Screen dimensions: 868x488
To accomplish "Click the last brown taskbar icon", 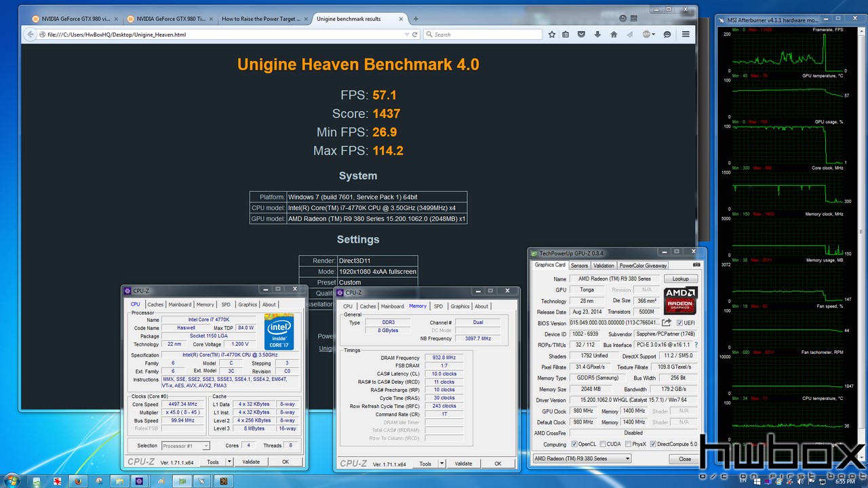I will [x=222, y=481].
